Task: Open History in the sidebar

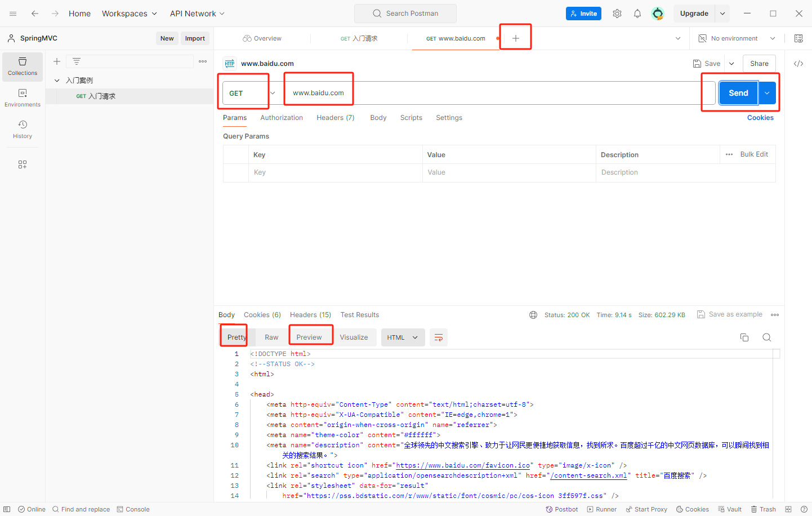Action: click(x=23, y=130)
